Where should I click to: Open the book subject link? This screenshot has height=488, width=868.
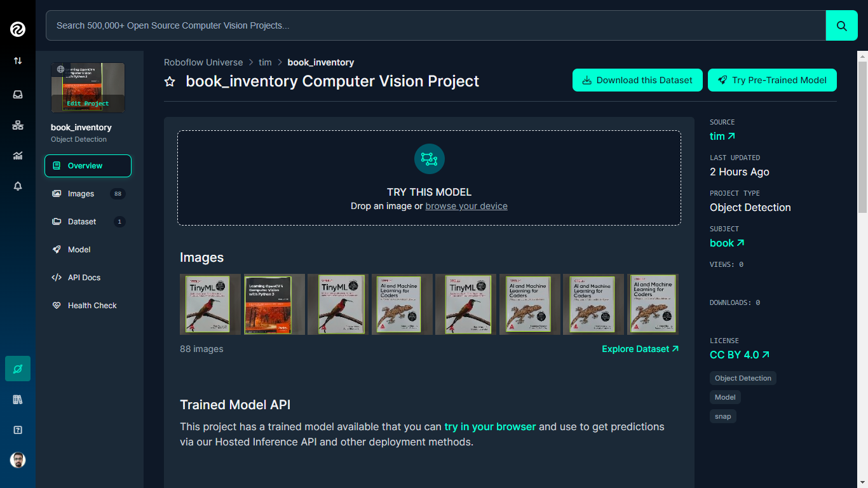pos(727,243)
